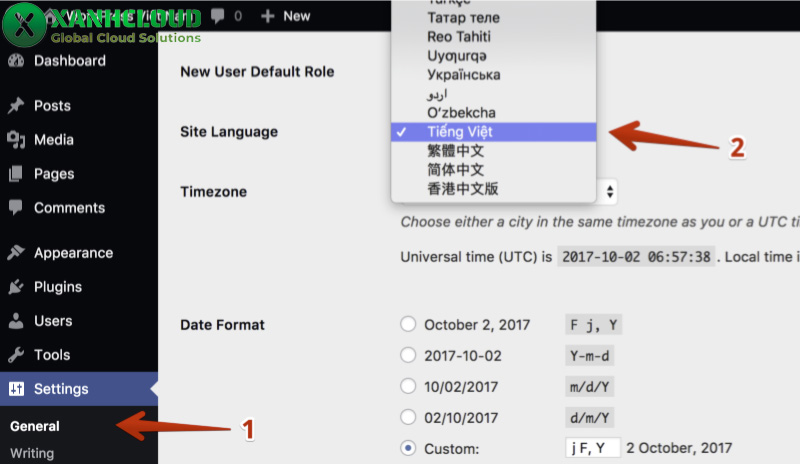This screenshot has width=800, height=464.
Task: Open the Timezone dropdown selector
Action: tap(609, 191)
